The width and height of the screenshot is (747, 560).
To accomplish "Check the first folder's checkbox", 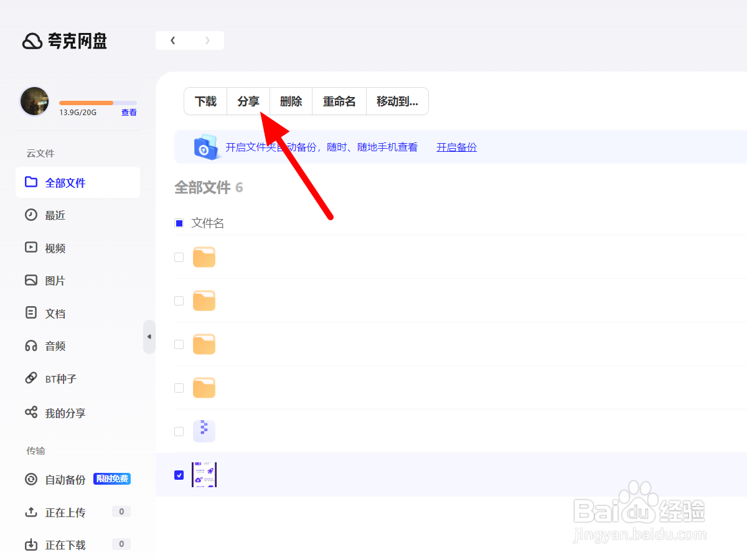I will tap(179, 257).
